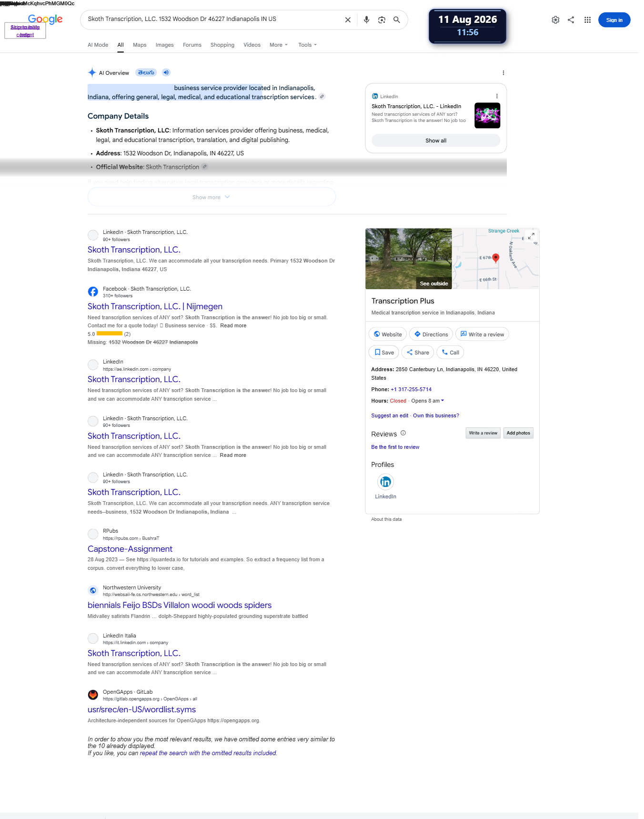Image resolution: width=644 pixels, height=819 pixels.
Task: Click Write a review beside Add photos
Action: pos(483,433)
